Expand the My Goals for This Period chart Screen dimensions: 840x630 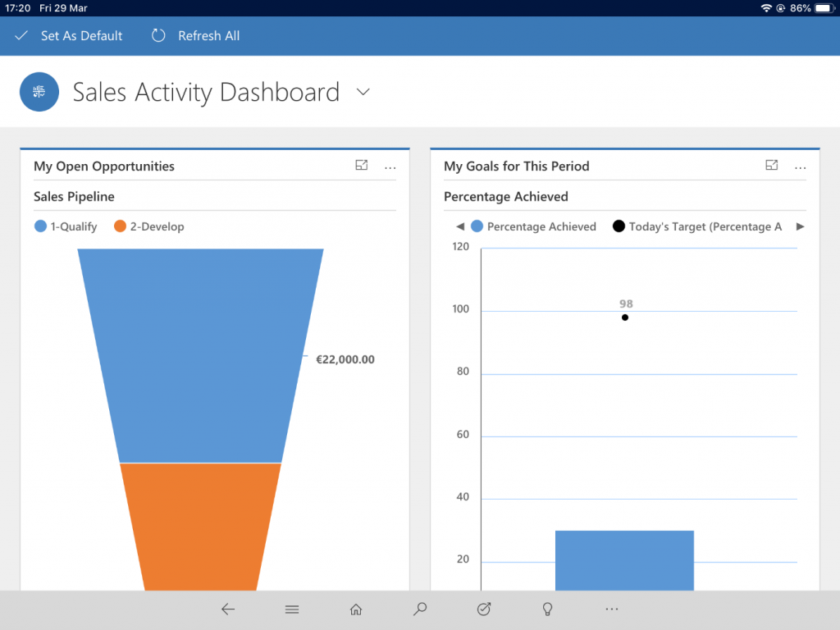[772, 166]
